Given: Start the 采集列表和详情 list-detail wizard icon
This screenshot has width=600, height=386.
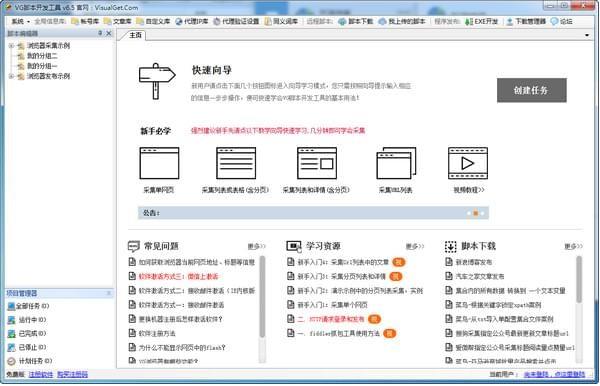Looking at the screenshot, I should click(317, 163).
